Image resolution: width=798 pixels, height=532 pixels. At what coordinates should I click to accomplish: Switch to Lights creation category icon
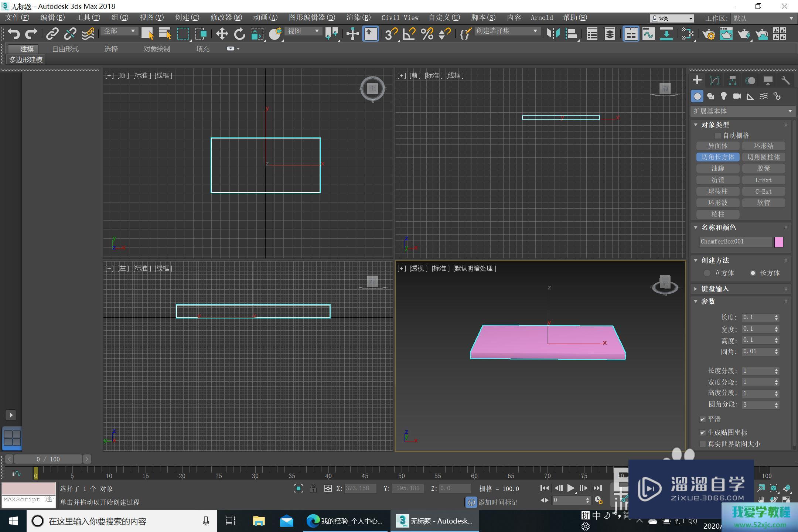click(x=723, y=96)
